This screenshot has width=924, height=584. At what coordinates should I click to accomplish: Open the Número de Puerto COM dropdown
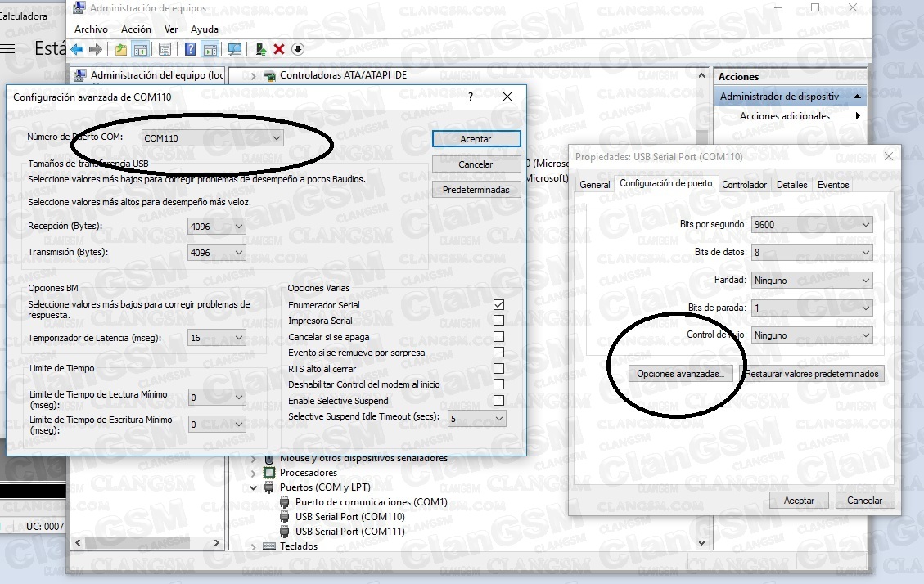point(212,138)
